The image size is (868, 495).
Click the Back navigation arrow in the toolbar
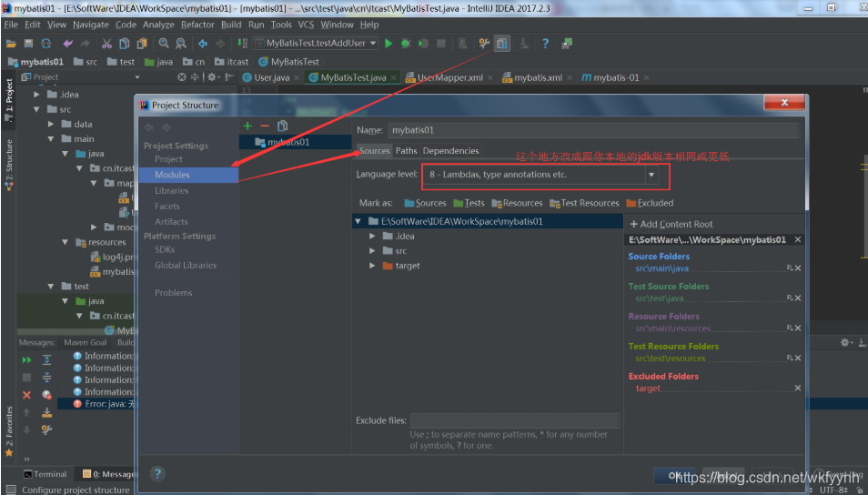(203, 43)
